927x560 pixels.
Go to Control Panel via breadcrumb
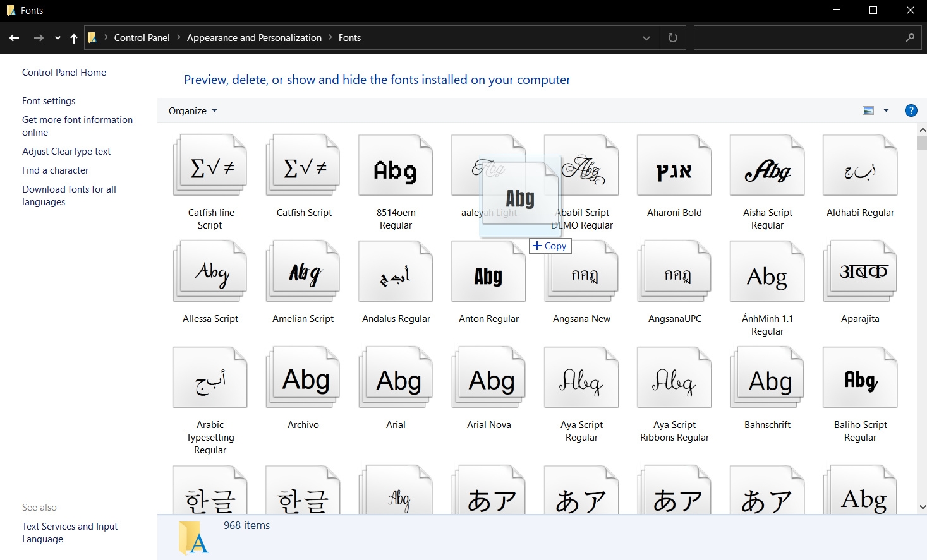[142, 38]
